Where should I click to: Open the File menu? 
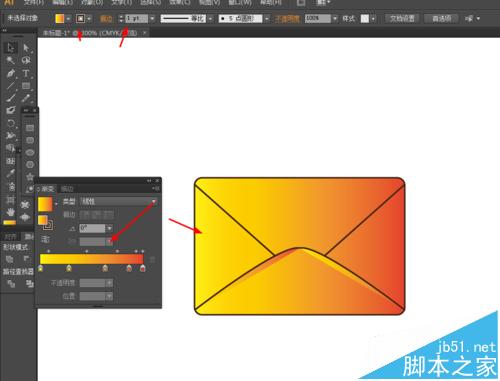click(x=34, y=3)
